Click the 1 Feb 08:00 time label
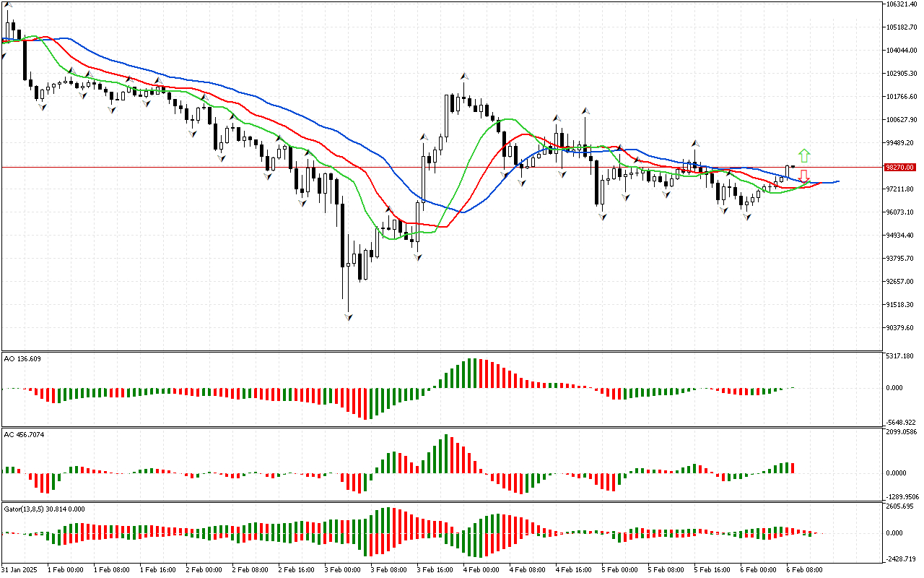The image size is (924, 578). 112,570
